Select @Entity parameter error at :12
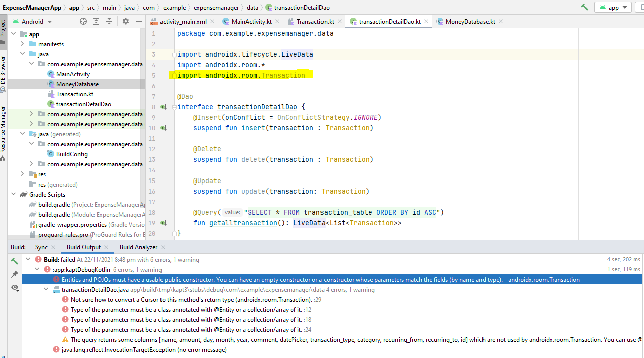The height and width of the screenshot is (358, 644). [x=333, y=310]
